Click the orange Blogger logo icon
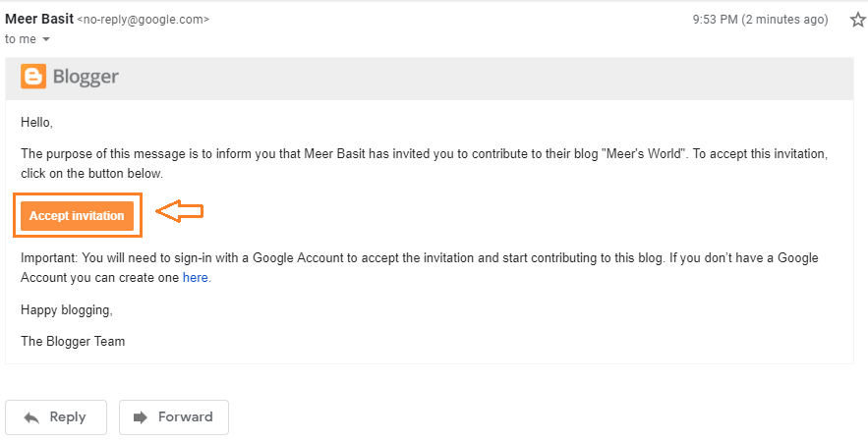This screenshot has height=441, width=868. [x=33, y=78]
